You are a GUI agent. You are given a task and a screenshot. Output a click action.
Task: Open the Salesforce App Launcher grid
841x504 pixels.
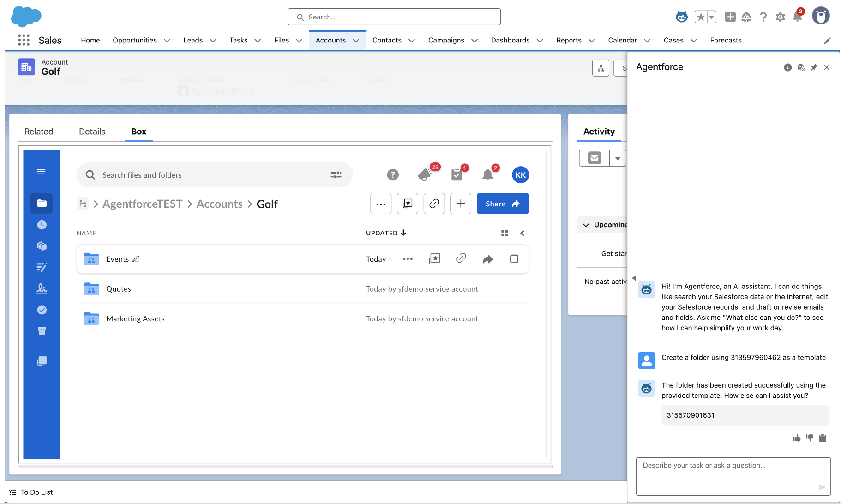pos(24,40)
